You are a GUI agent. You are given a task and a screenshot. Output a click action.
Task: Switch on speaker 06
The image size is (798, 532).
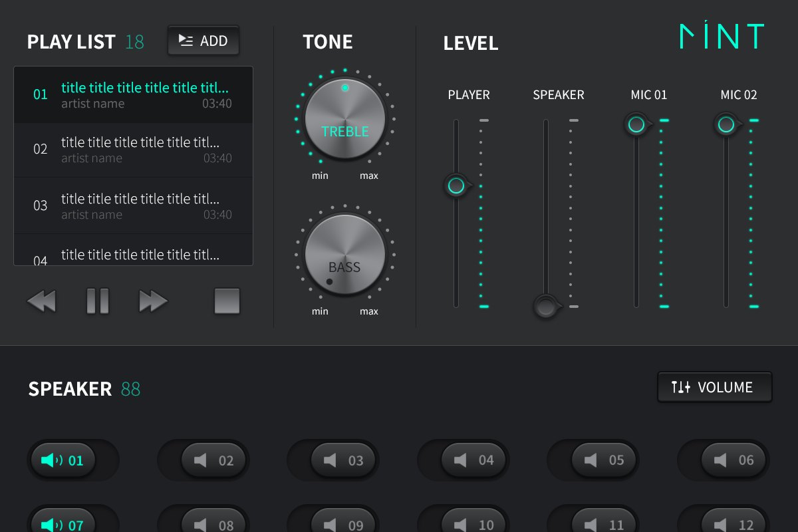click(x=724, y=460)
